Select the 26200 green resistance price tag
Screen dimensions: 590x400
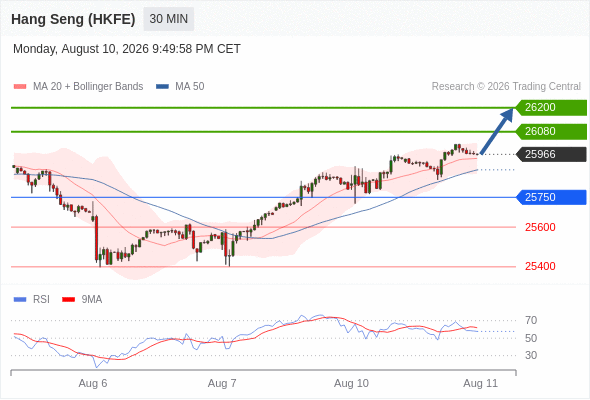point(551,108)
